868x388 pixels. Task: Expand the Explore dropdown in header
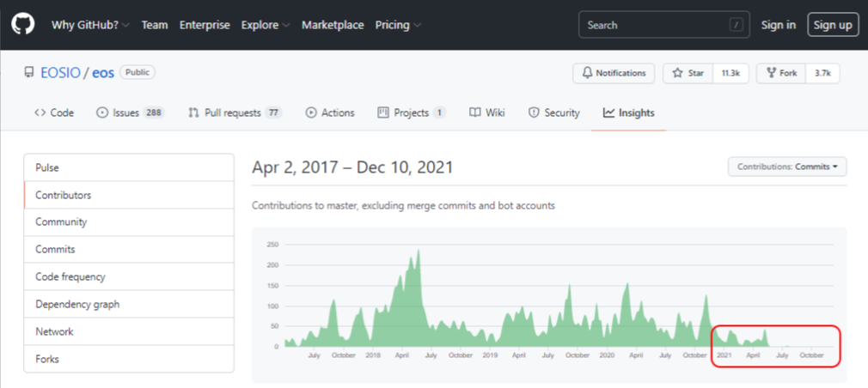coord(265,25)
